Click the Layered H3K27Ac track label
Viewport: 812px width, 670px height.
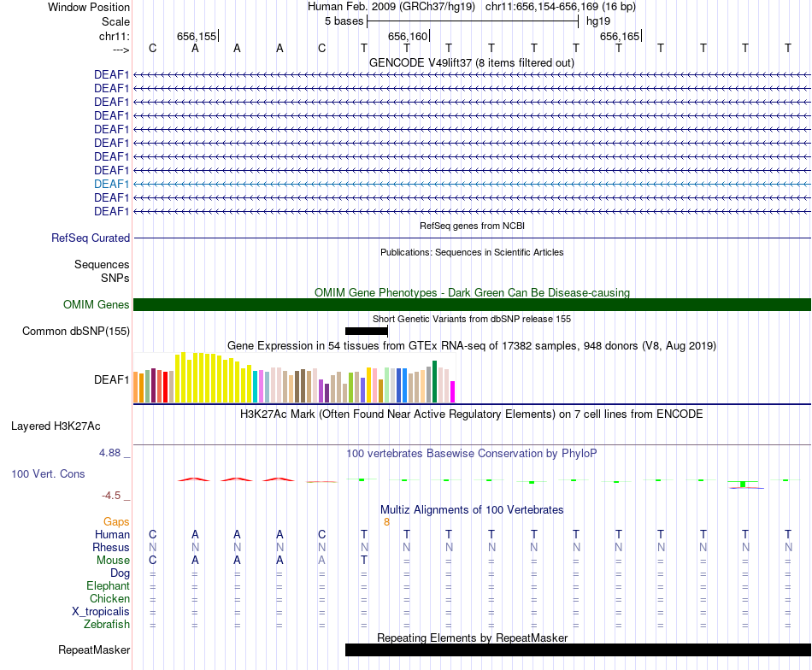tap(56, 426)
